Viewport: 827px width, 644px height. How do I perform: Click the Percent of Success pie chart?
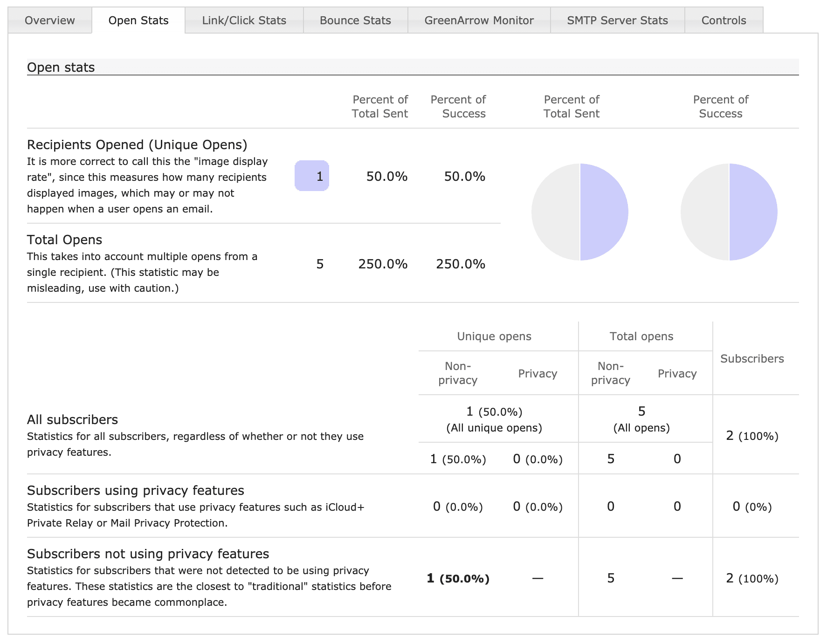729,212
